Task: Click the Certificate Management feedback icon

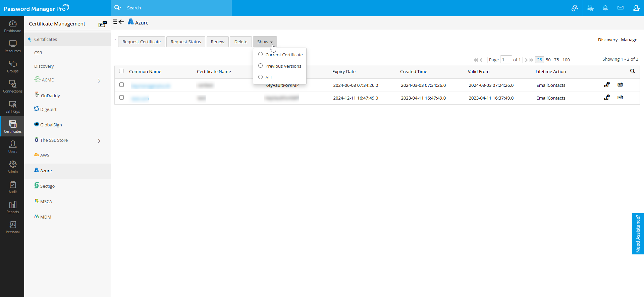Action: pos(102,24)
